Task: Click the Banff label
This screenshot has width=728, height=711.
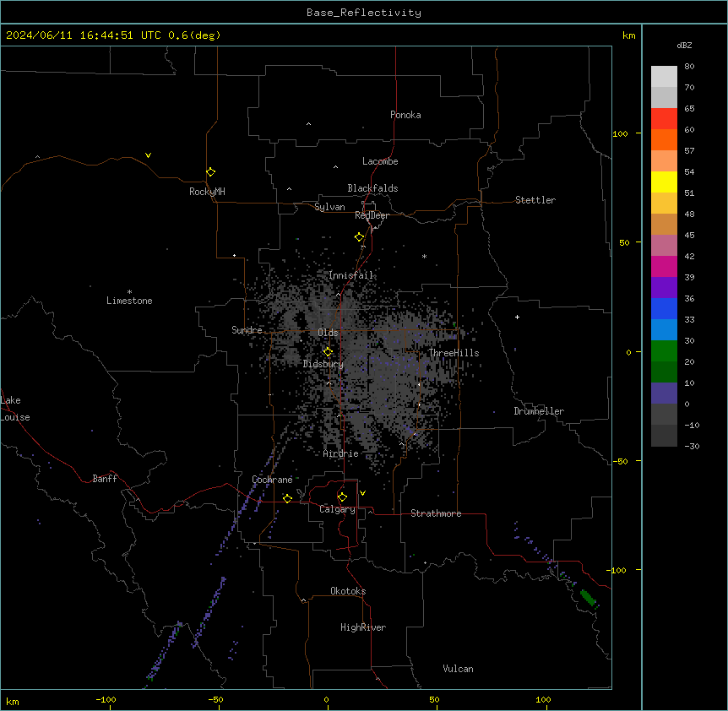Action: 105,479
